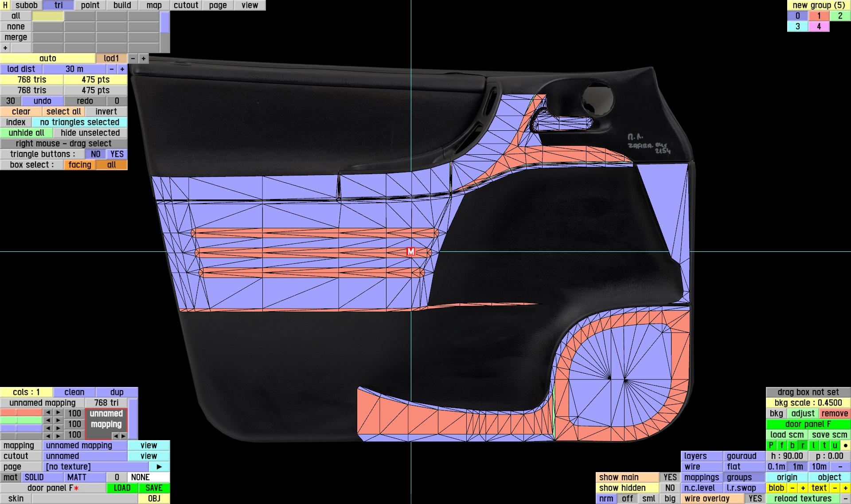Image resolution: width=851 pixels, height=504 pixels.
Task: Click the red M marker in viewport
Action: pos(410,252)
